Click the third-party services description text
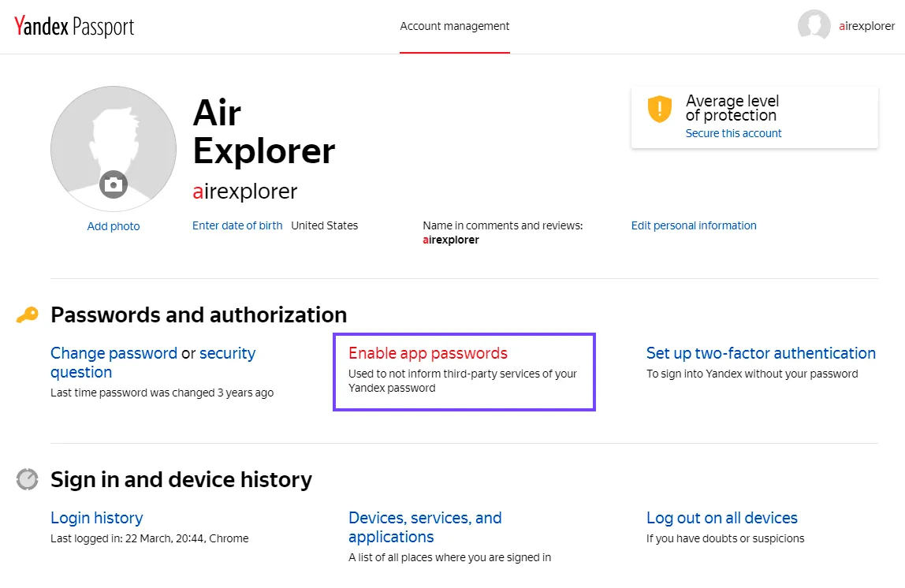Screen dimensions: 905x588 (463, 381)
